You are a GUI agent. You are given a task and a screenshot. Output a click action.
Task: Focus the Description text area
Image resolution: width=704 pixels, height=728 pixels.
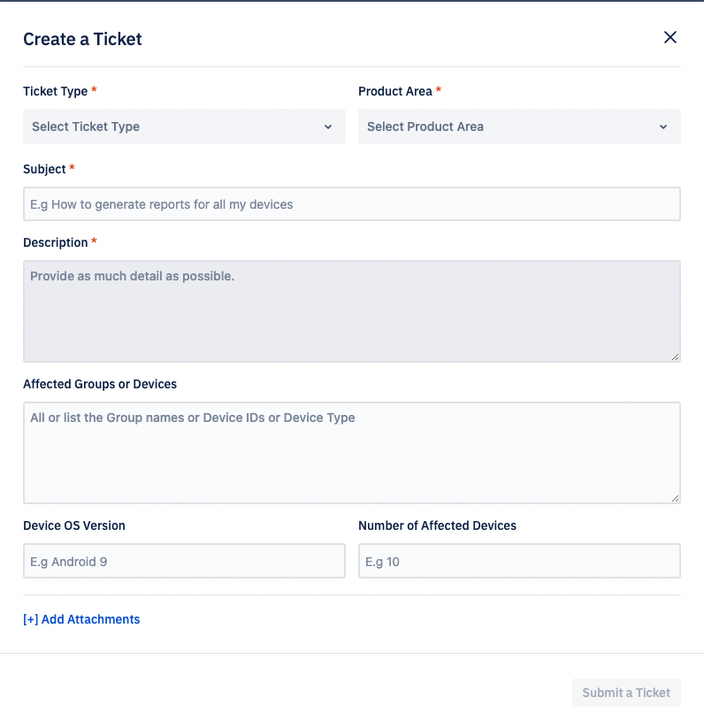click(351, 310)
